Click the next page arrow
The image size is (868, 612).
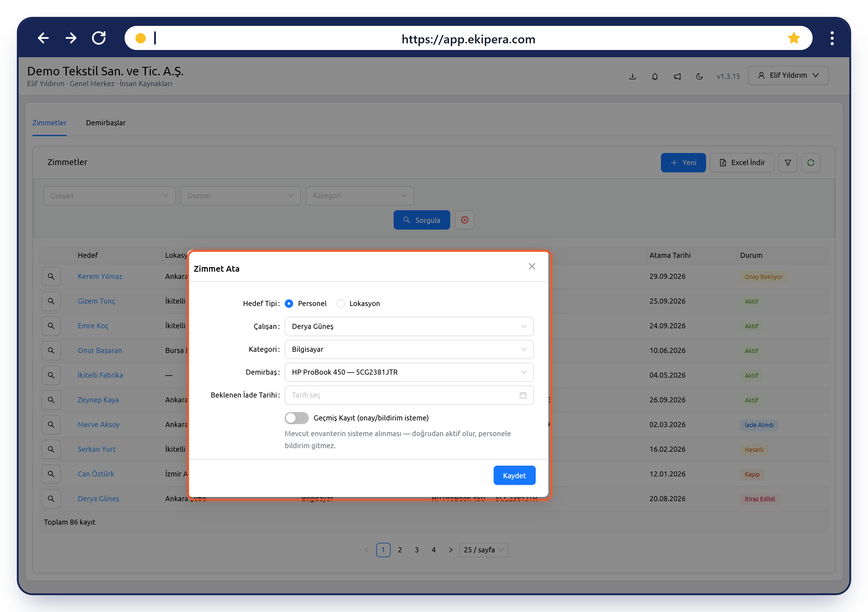tap(451, 550)
